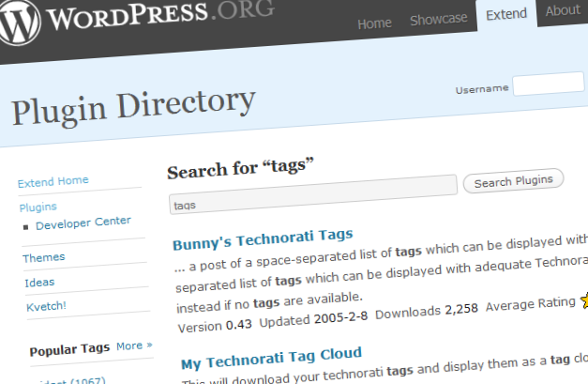
Task: Click the Plugin Directory heading
Action: (x=133, y=105)
